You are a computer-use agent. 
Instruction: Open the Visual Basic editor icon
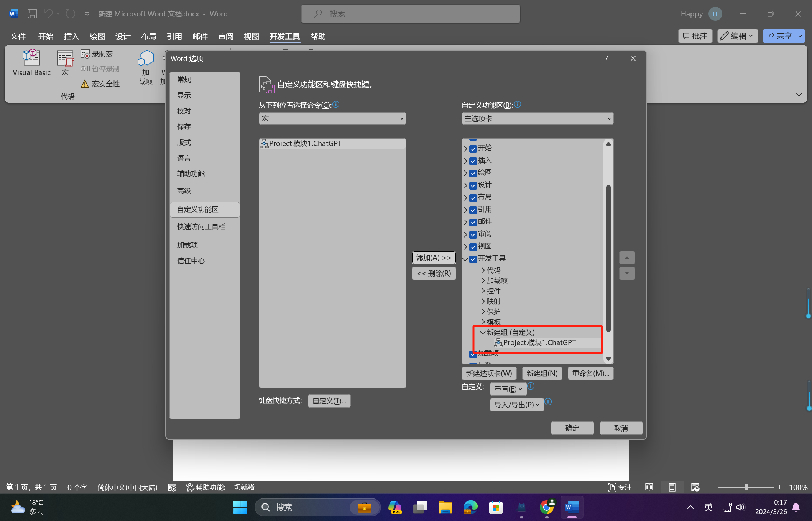pos(31,58)
